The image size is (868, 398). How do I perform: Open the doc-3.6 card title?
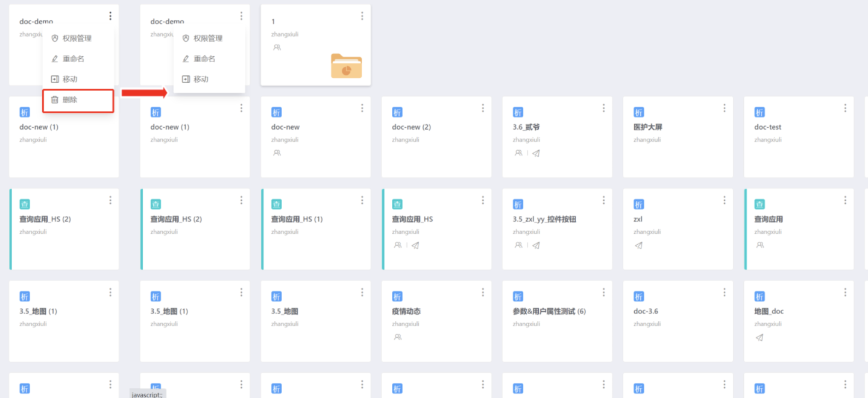coord(646,312)
